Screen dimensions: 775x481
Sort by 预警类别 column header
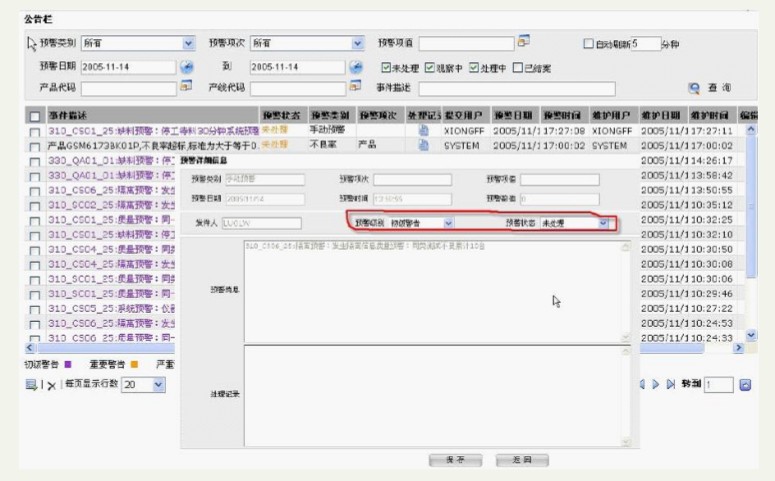click(x=332, y=115)
